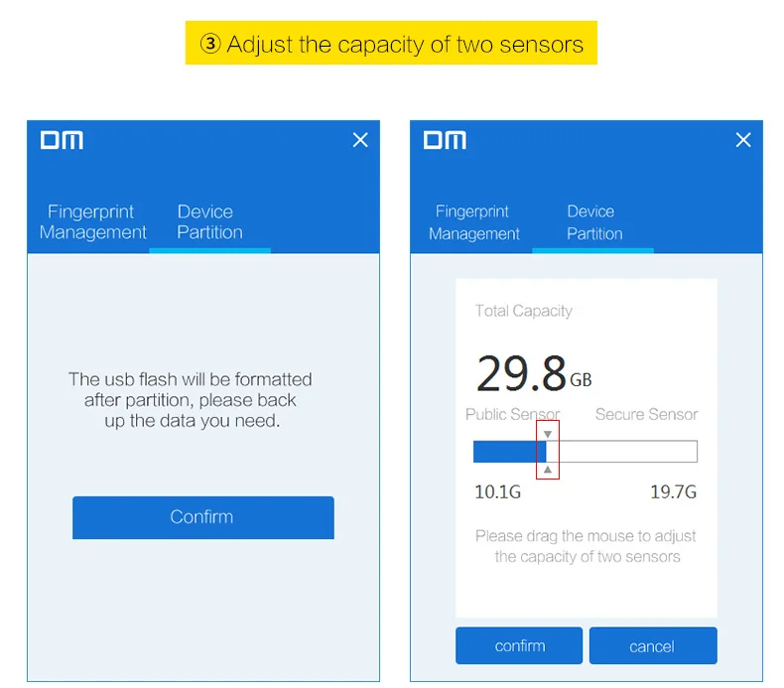Click the capacity slider's top down-arrow handle
This screenshot has height=688, width=784.
tap(548, 435)
